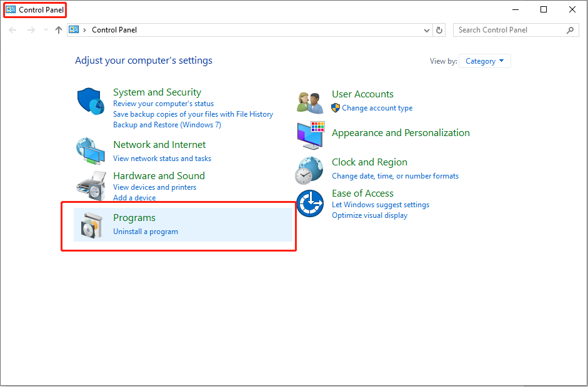This screenshot has height=387, width=588.
Task: Click View devices and printers
Action: [154, 187]
